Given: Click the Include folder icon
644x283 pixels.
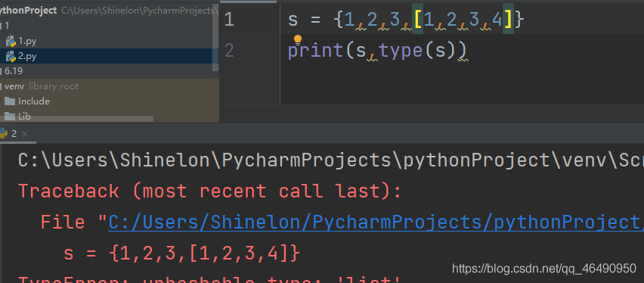Looking at the screenshot, I should 10,101.
